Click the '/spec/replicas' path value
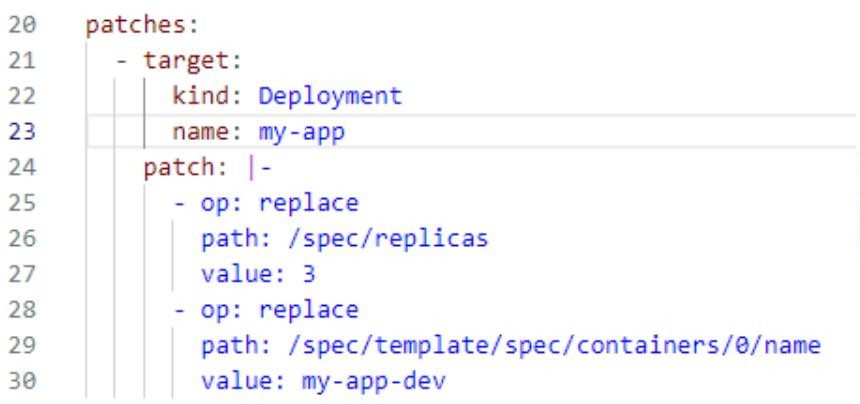This screenshot has height=404, width=860. [x=388, y=240]
